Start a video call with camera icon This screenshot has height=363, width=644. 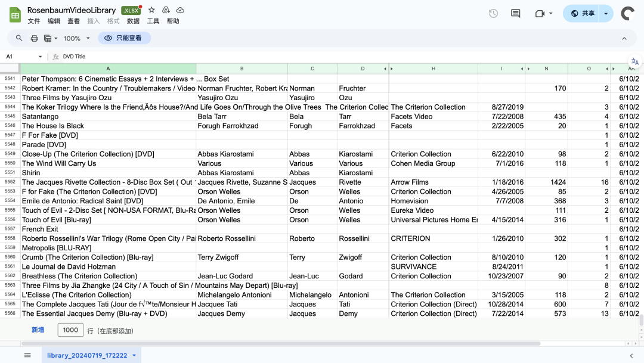point(540,14)
